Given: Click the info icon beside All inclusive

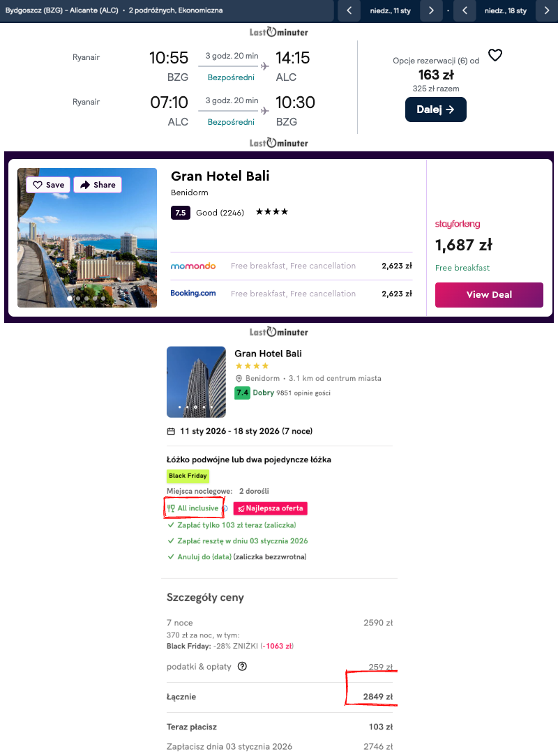Looking at the screenshot, I should coord(225,508).
